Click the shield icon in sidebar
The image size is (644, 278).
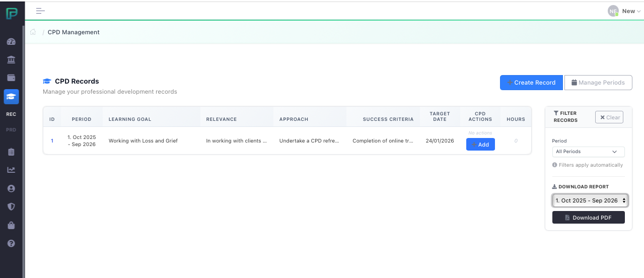[11, 206]
